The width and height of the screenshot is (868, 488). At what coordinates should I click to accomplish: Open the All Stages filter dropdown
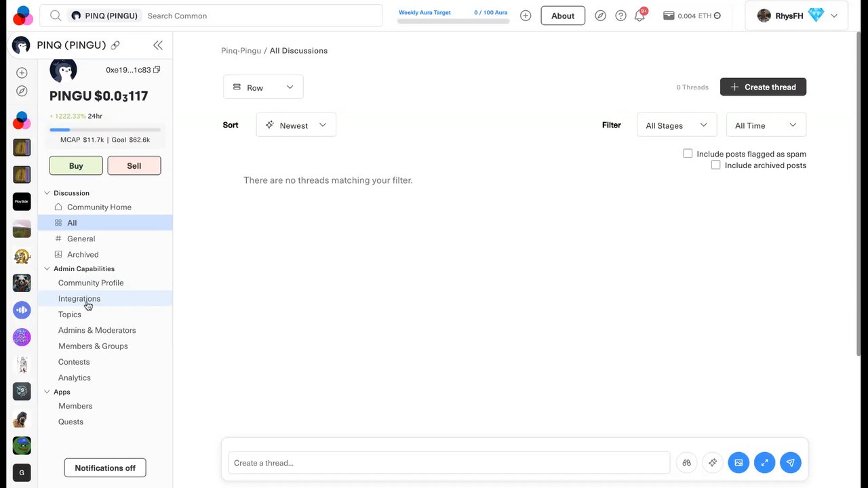point(677,125)
